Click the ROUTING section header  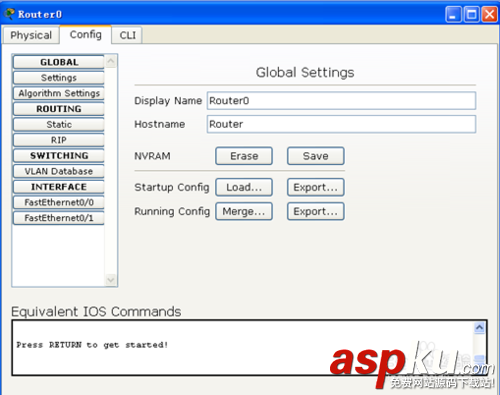coord(59,109)
